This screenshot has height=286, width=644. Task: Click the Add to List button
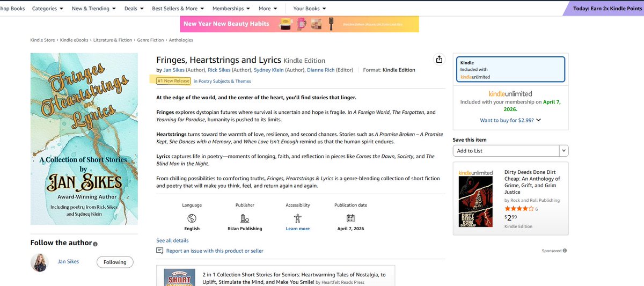(x=506, y=151)
